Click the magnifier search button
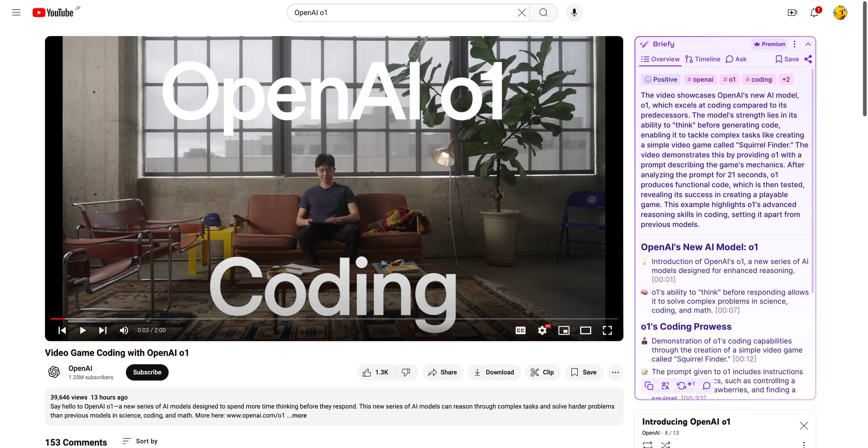Image resolution: width=868 pixels, height=448 pixels. click(x=543, y=13)
